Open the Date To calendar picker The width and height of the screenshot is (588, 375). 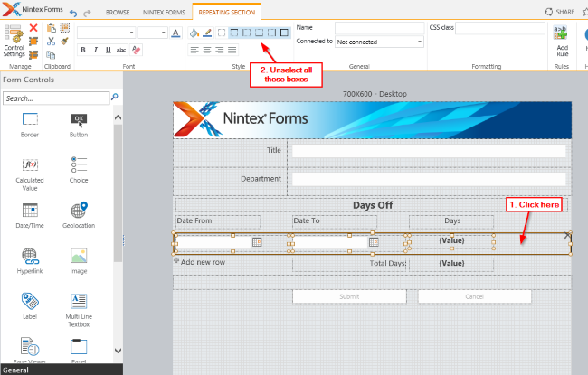[x=374, y=242]
